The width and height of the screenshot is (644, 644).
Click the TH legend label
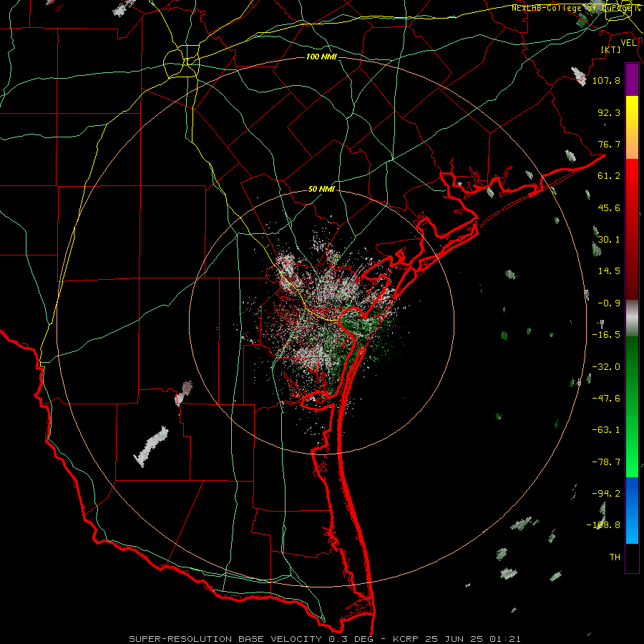(615, 557)
